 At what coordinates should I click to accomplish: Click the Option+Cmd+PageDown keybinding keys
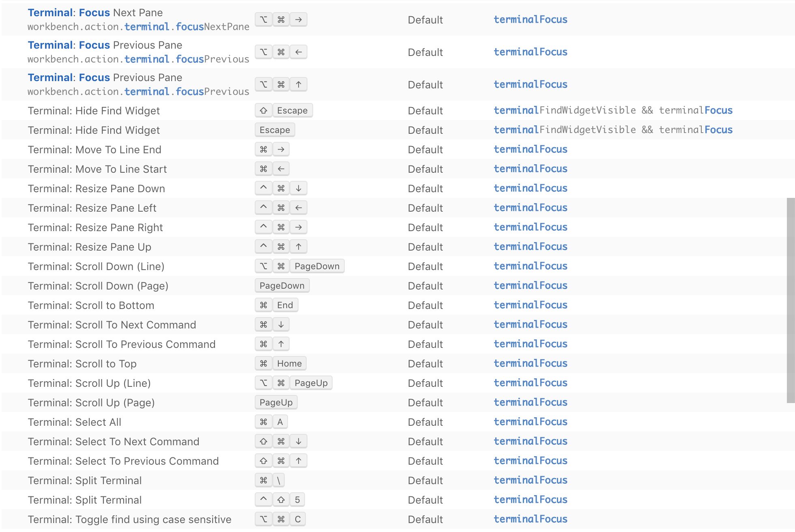point(299,266)
